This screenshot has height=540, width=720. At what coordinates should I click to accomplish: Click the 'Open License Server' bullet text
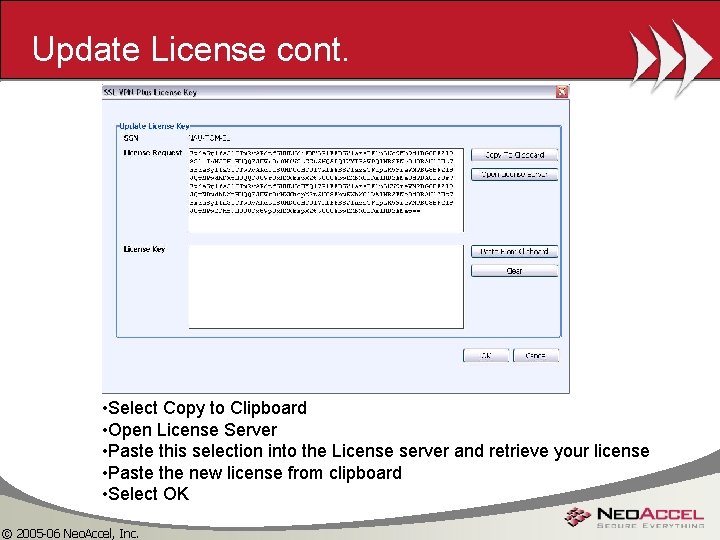pos(192,430)
